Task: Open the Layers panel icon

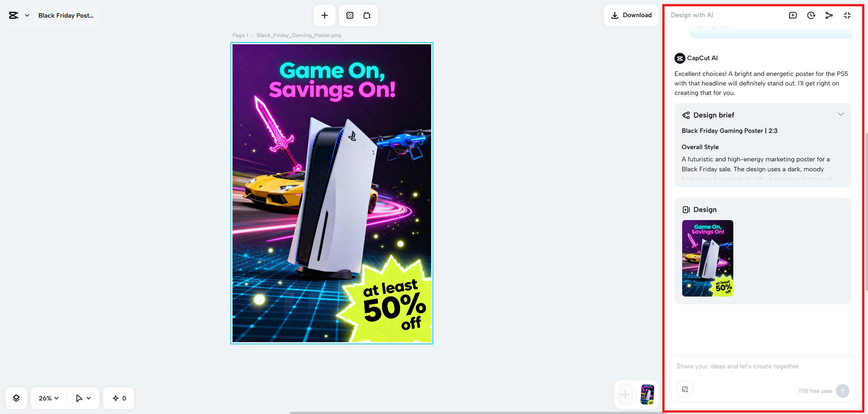Action: tap(16, 398)
